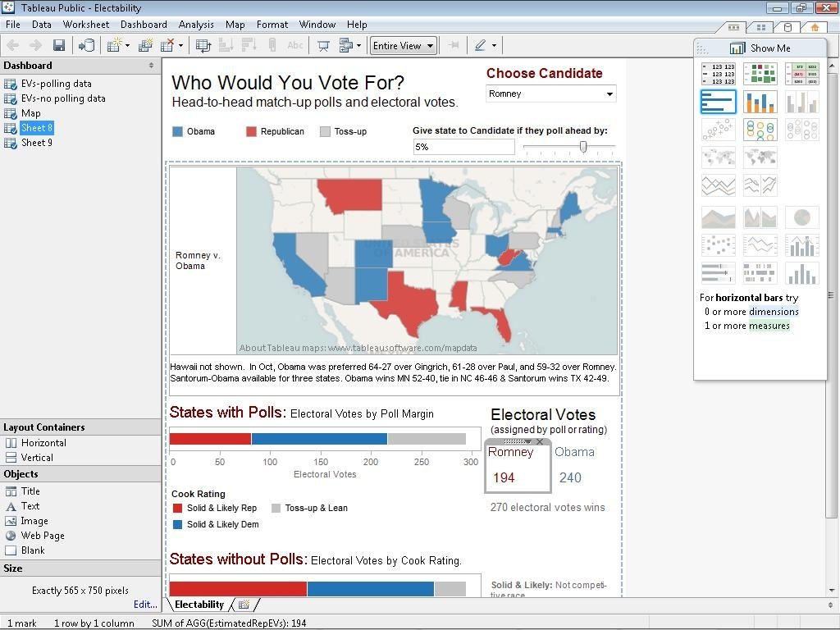Open the Help menu
Image resolution: width=840 pixels, height=630 pixels.
357,25
